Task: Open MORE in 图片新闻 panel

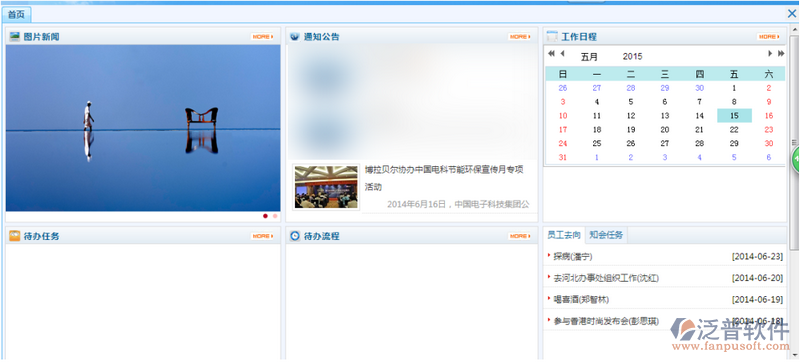Action: tap(262, 37)
